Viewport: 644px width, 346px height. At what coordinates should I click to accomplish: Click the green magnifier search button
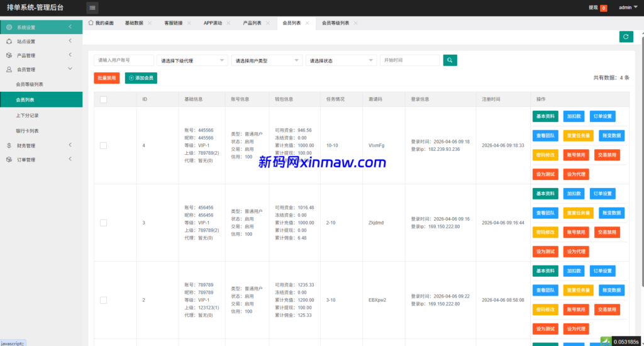[x=450, y=60]
